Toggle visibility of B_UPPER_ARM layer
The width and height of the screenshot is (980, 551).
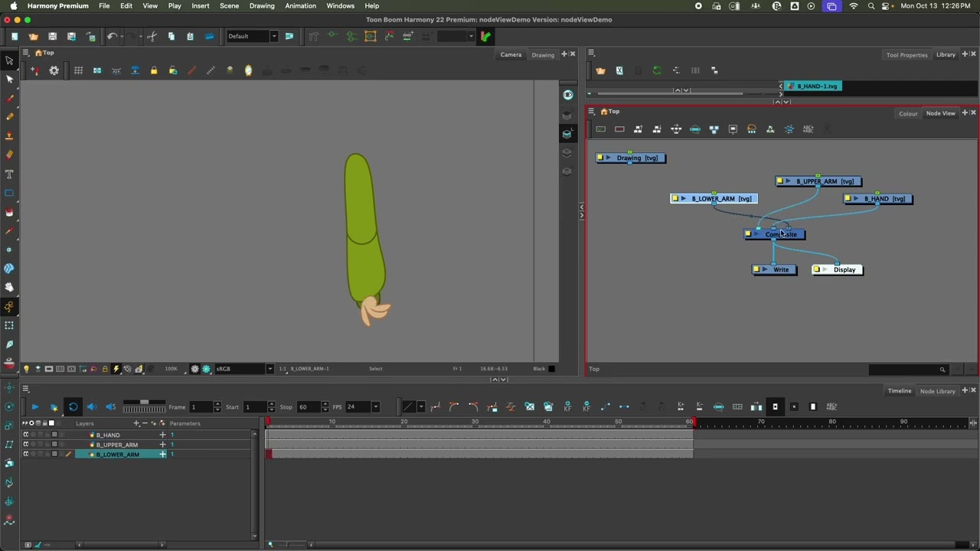(x=25, y=445)
